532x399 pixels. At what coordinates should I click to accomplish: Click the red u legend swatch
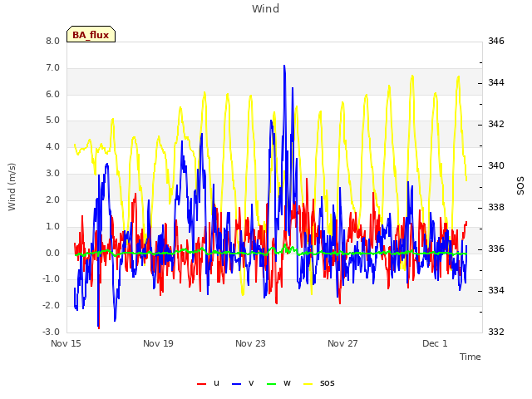click(201, 384)
